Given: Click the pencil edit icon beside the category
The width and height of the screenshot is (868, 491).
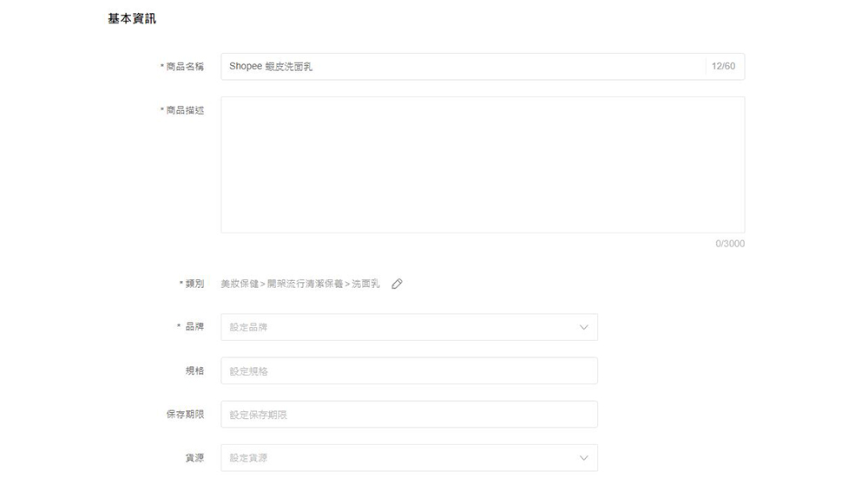Looking at the screenshot, I should pyautogui.click(x=398, y=284).
